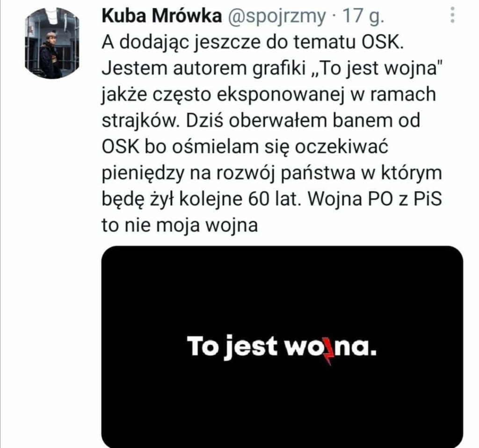479x448 pixels.
Task: Click the quoted phrase „To jest wojna" in tweet
Action: (377, 68)
